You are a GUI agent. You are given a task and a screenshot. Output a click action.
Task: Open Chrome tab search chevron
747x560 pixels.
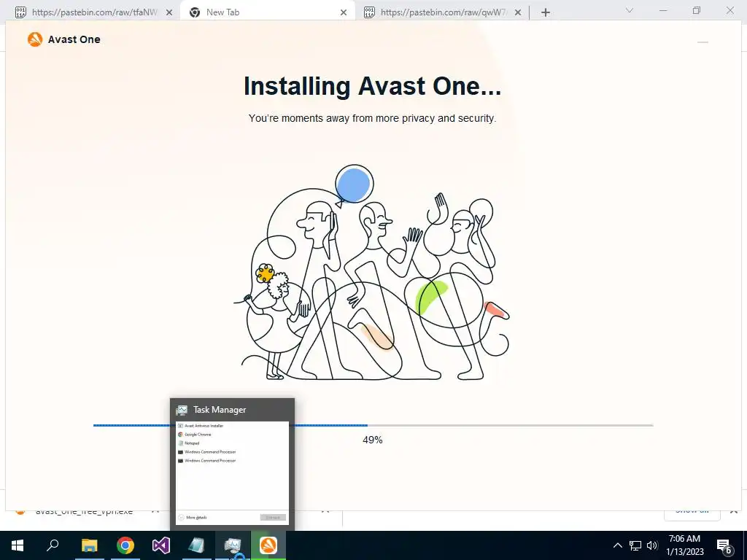[630, 10]
